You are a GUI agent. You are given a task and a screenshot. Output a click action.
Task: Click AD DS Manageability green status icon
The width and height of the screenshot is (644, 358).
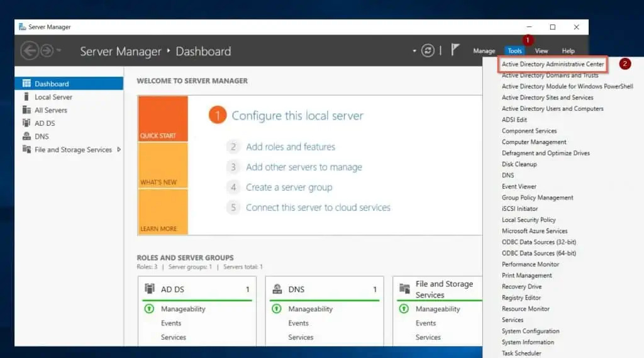(149, 308)
